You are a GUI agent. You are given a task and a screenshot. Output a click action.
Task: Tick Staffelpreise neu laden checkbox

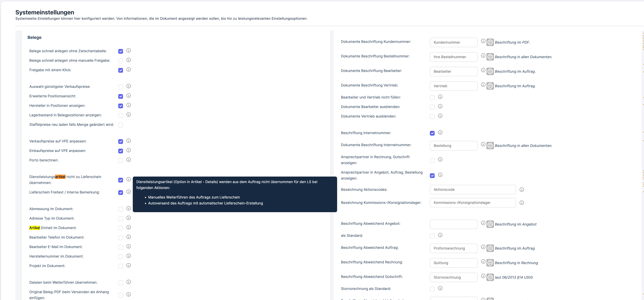[120, 125]
